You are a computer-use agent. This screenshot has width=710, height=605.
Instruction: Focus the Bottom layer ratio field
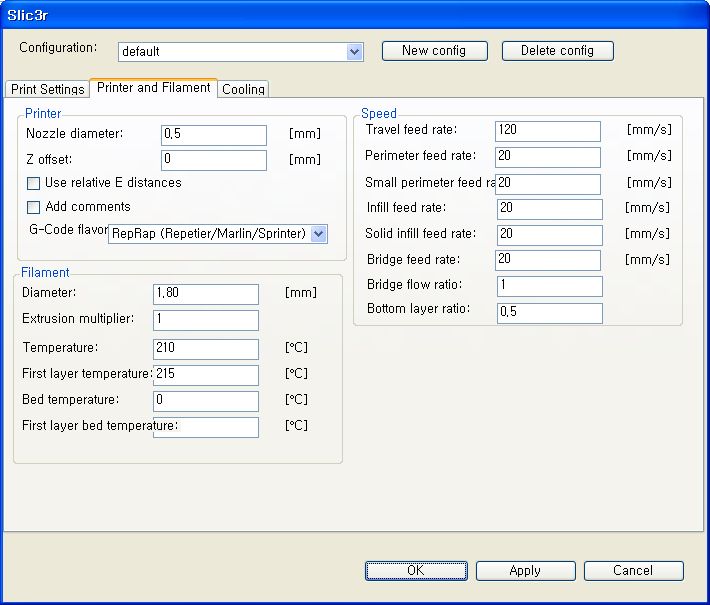tap(549, 313)
